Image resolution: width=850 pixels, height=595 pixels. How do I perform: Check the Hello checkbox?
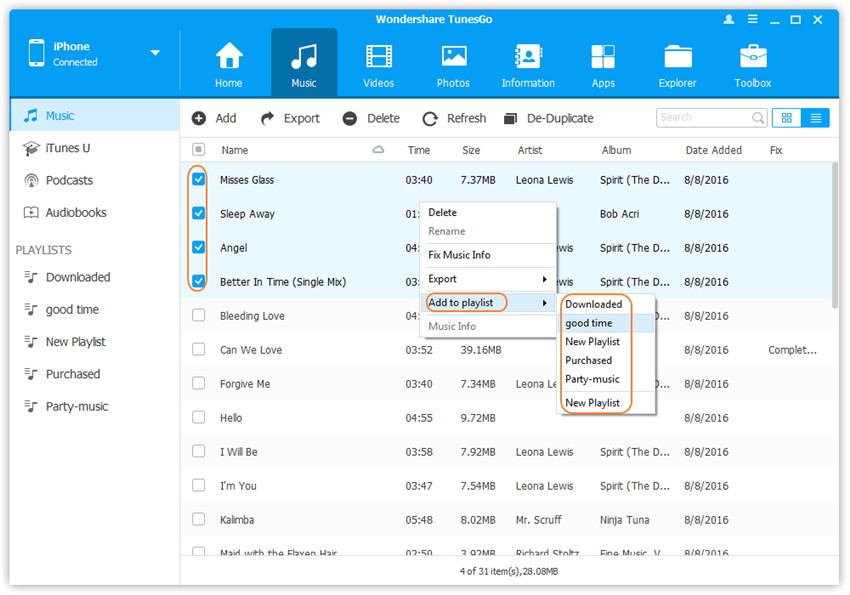(198, 417)
